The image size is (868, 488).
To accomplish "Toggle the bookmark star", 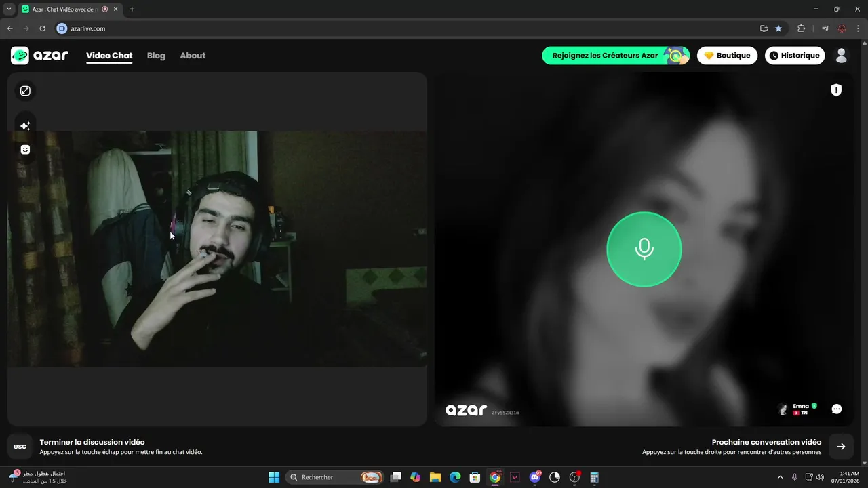I will coord(778,28).
